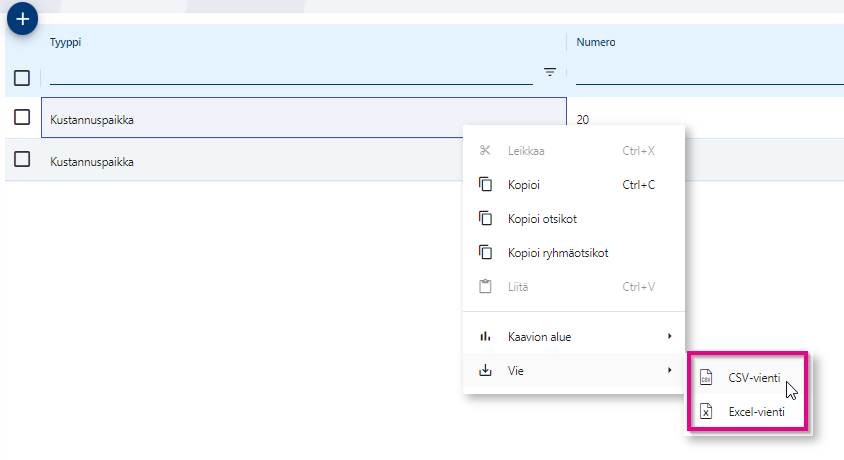Click the bar chart icon beside Kaavion alue
The image size is (844, 460).
(486, 337)
